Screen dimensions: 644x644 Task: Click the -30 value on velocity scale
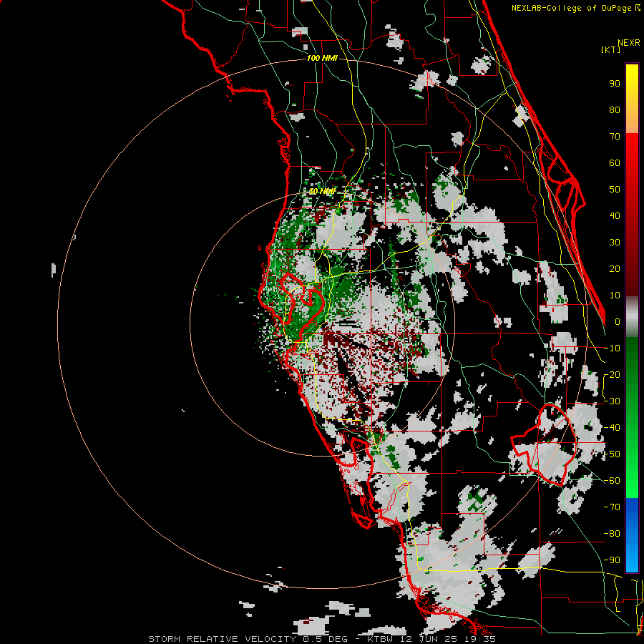tap(612, 401)
